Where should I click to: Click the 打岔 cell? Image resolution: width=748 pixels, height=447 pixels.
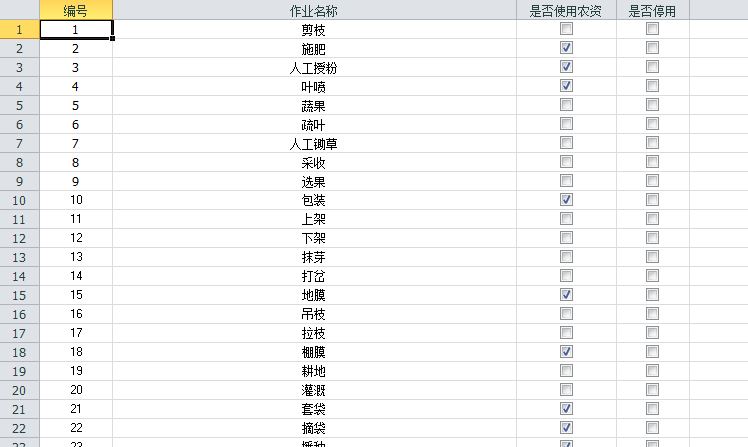coord(314,276)
